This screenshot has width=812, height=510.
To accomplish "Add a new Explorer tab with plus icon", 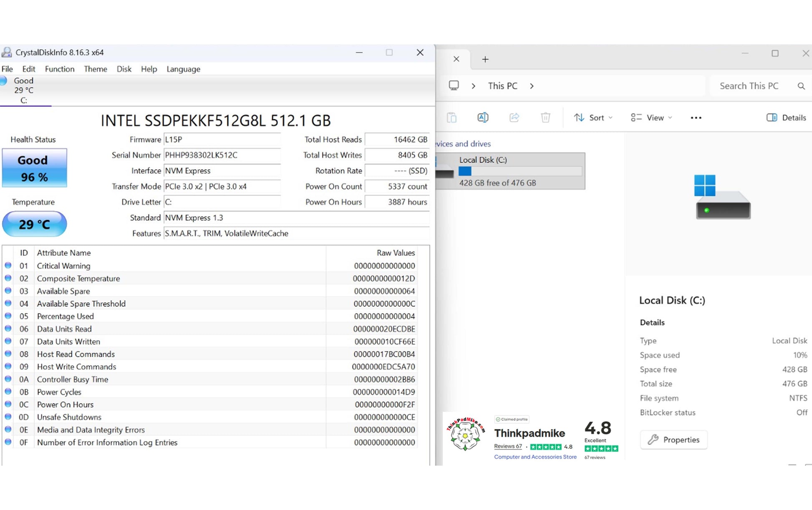I will 485,59.
